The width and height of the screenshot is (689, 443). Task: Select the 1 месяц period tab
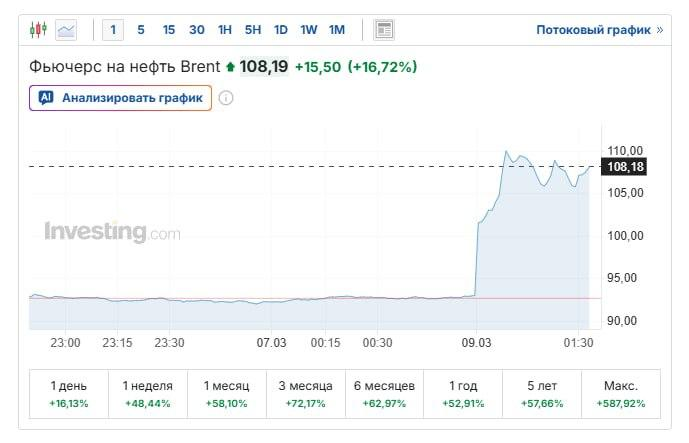pyautogui.click(x=226, y=394)
